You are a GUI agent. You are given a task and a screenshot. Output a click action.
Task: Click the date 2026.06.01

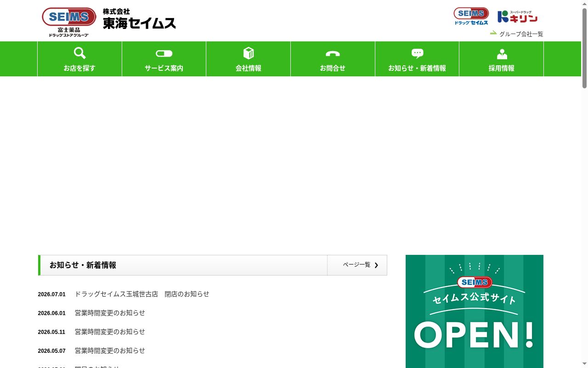click(x=52, y=313)
